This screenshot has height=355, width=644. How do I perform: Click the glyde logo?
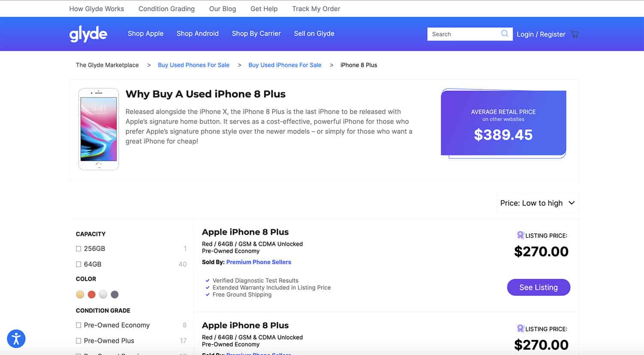point(88,34)
